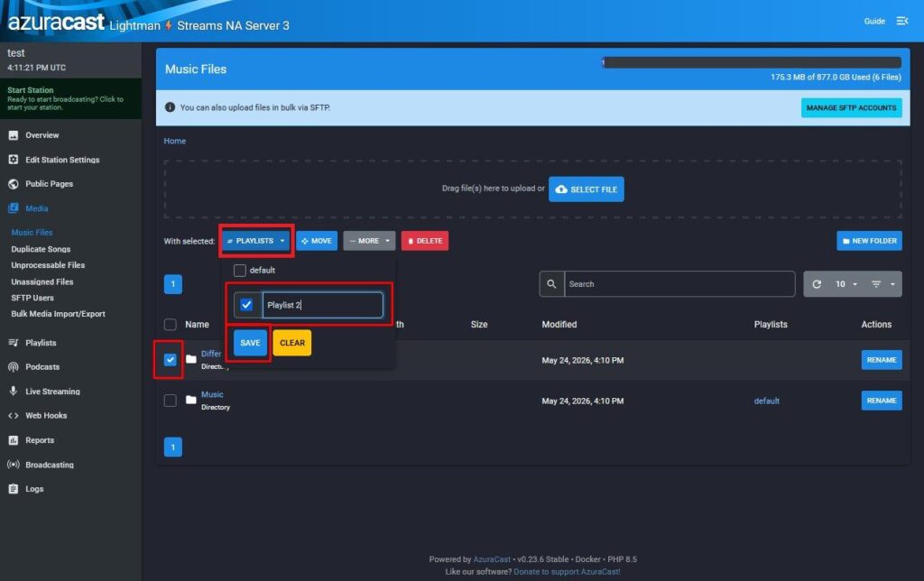924x581 pixels.
Task: Click the storage usage progress bar
Action: pyautogui.click(x=752, y=62)
